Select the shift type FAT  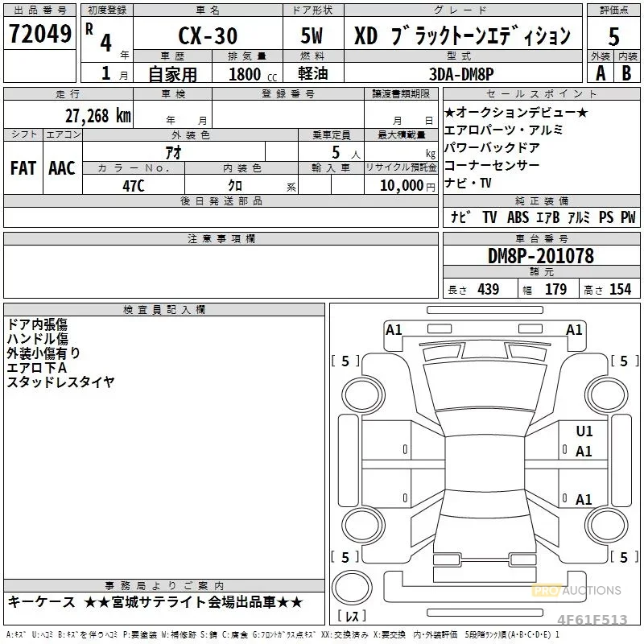[23, 168]
